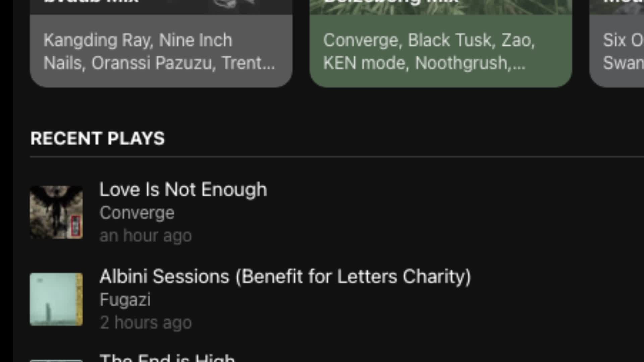Click the '2 hours ago' timestamp
The image size is (644, 362).
(x=146, y=322)
